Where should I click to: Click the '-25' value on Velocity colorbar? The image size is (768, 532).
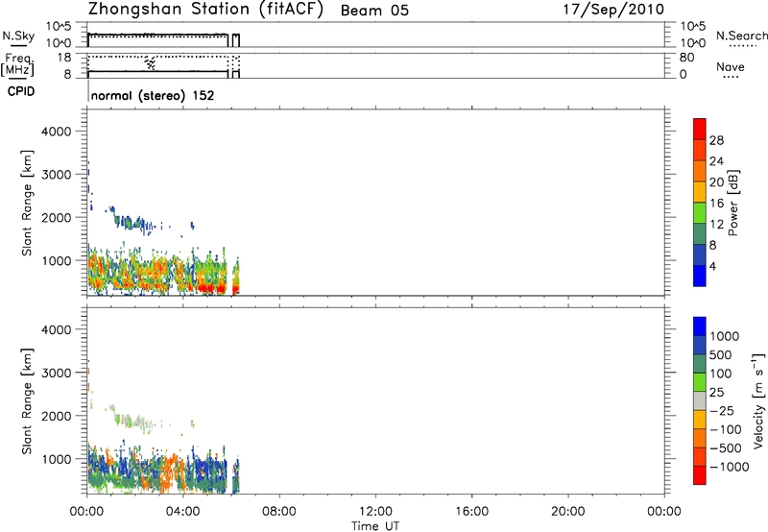[721, 411]
